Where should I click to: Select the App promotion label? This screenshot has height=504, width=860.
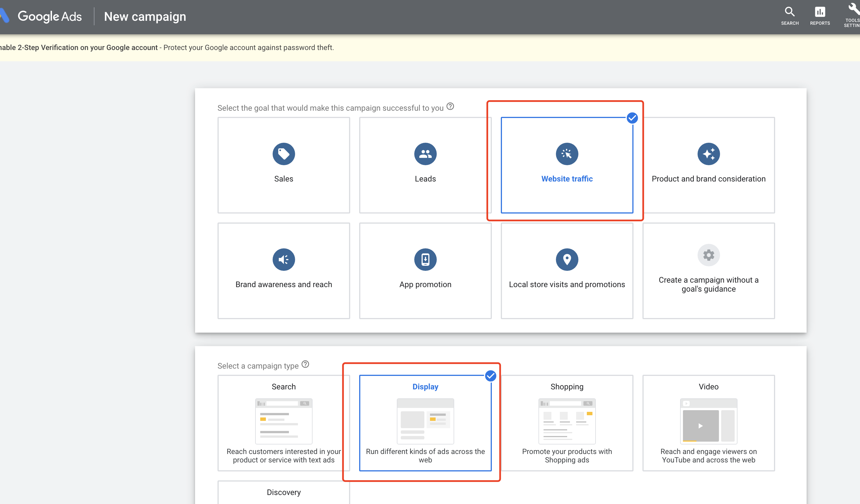click(425, 285)
